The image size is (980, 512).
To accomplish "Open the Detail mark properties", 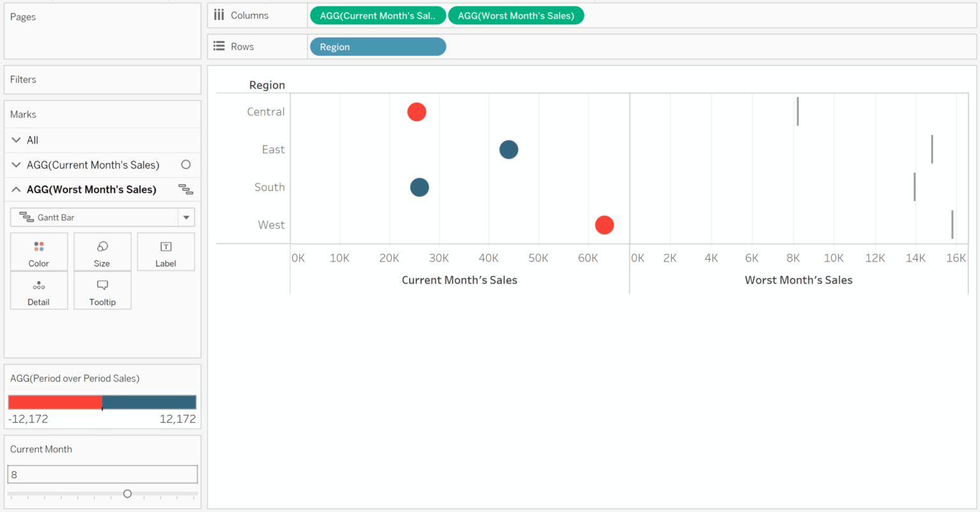I will click(38, 290).
